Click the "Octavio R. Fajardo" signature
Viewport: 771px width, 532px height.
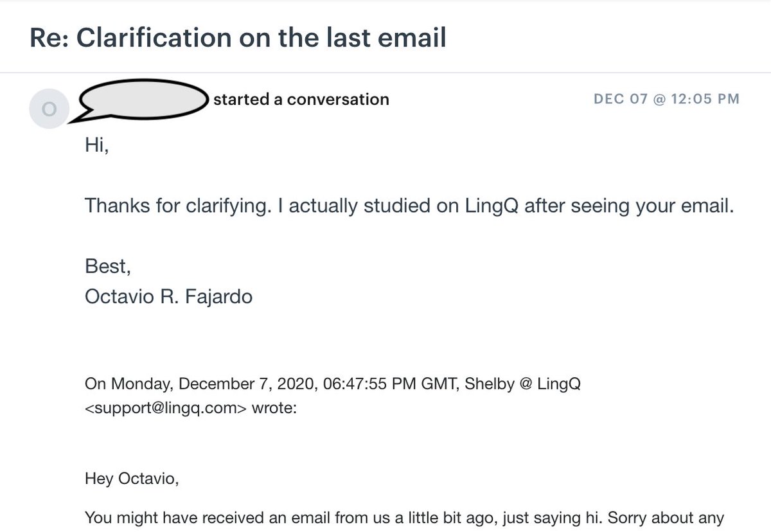[168, 297]
